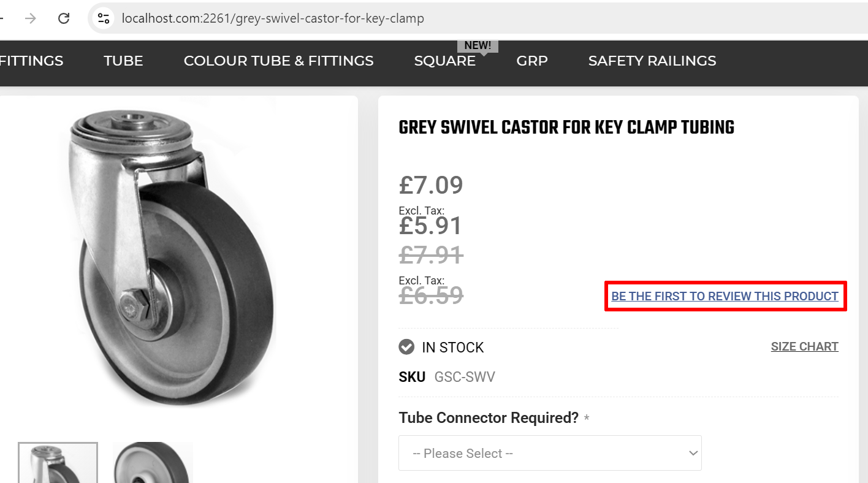Navigate to the GRP category
Viewport: 868px width, 483px height.
click(531, 61)
